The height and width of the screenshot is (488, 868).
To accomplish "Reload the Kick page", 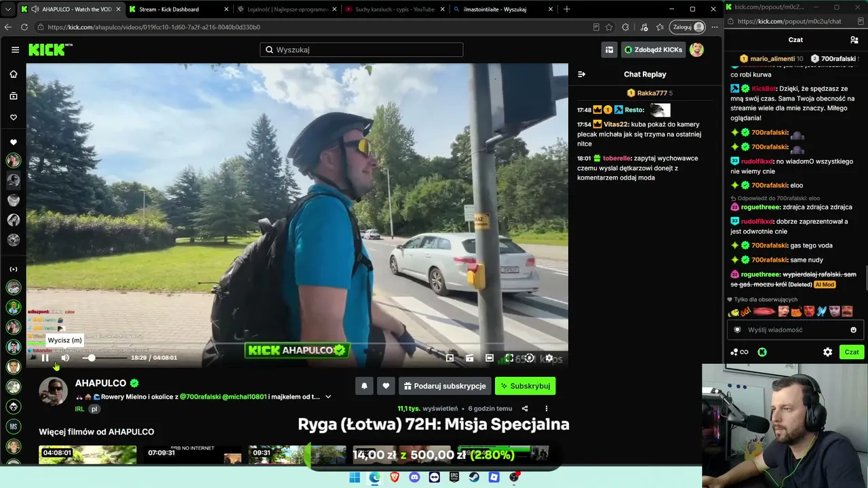I will coord(24,27).
